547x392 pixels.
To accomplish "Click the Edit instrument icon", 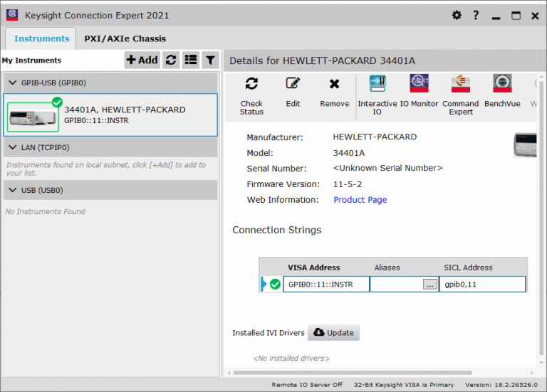I will point(293,84).
